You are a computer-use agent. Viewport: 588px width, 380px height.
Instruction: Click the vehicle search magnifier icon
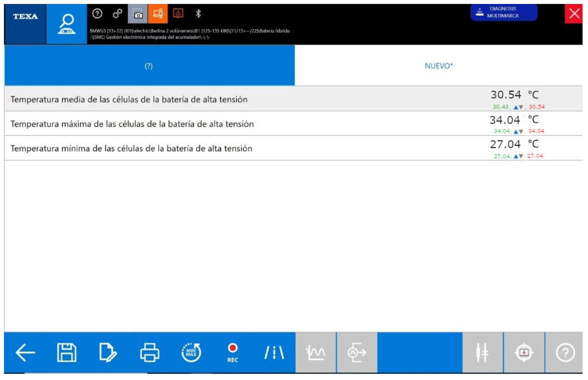coord(67,24)
